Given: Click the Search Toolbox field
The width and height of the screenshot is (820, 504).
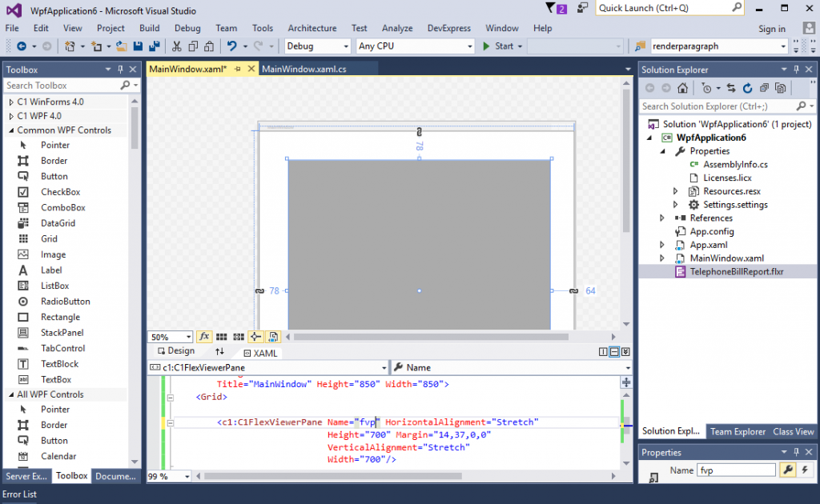Looking at the screenshot, I should (71, 85).
